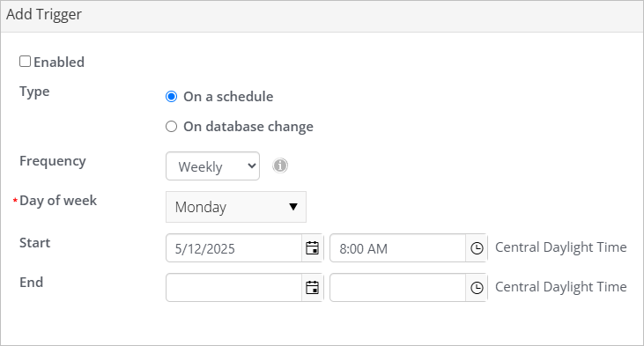Open the Start date calendar picker
This screenshot has height=346, width=644.
(x=312, y=248)
